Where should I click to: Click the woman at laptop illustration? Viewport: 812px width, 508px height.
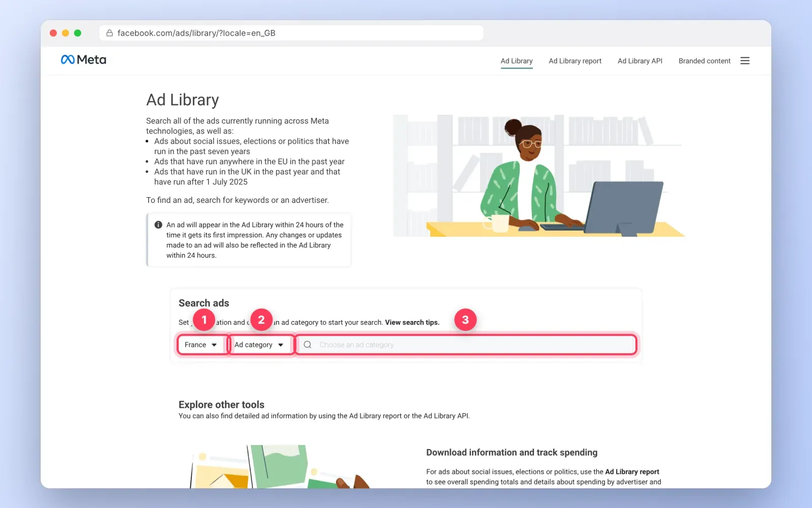pos(539,175)
